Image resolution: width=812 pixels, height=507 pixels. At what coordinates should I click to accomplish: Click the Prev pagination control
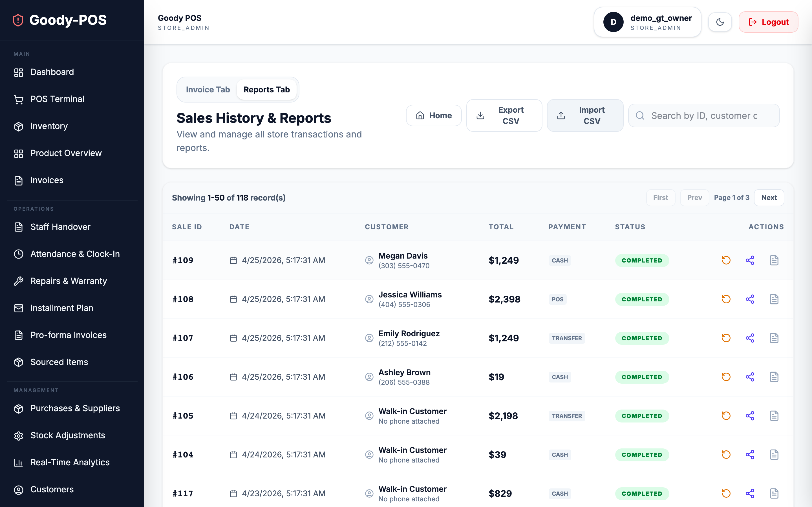[x=694, y=197]
